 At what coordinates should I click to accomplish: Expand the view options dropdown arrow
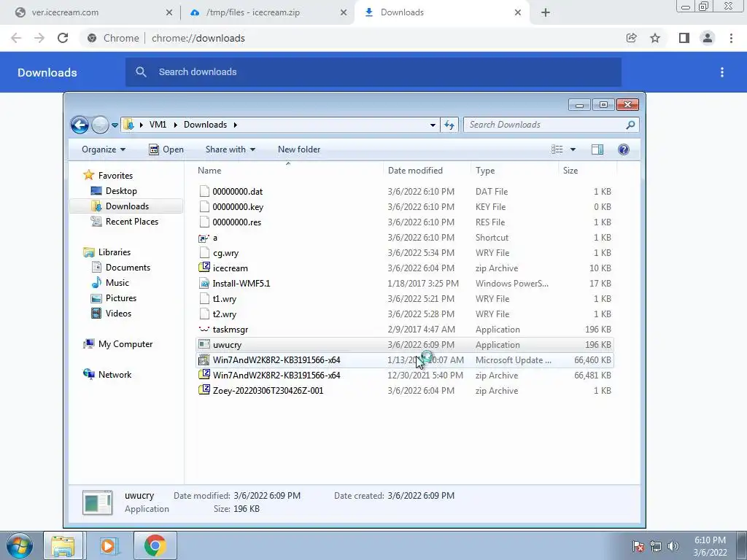[573, 149]
